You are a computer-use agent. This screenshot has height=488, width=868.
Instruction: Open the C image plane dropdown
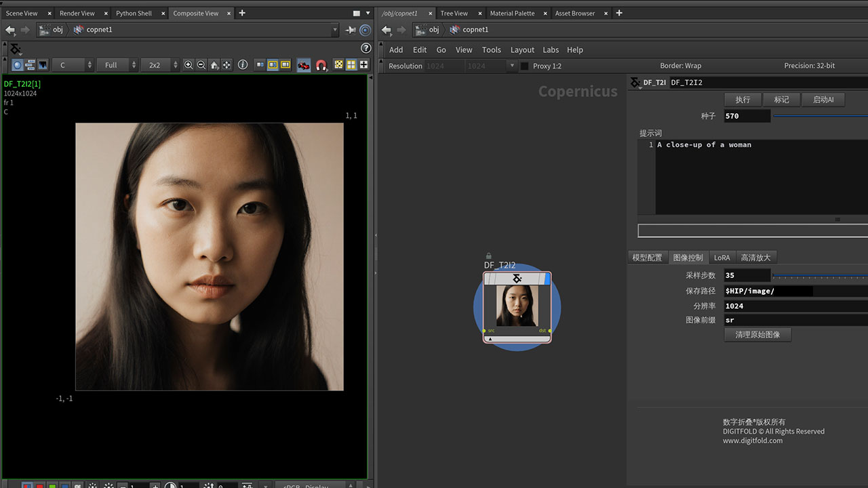tap(72, 65)
